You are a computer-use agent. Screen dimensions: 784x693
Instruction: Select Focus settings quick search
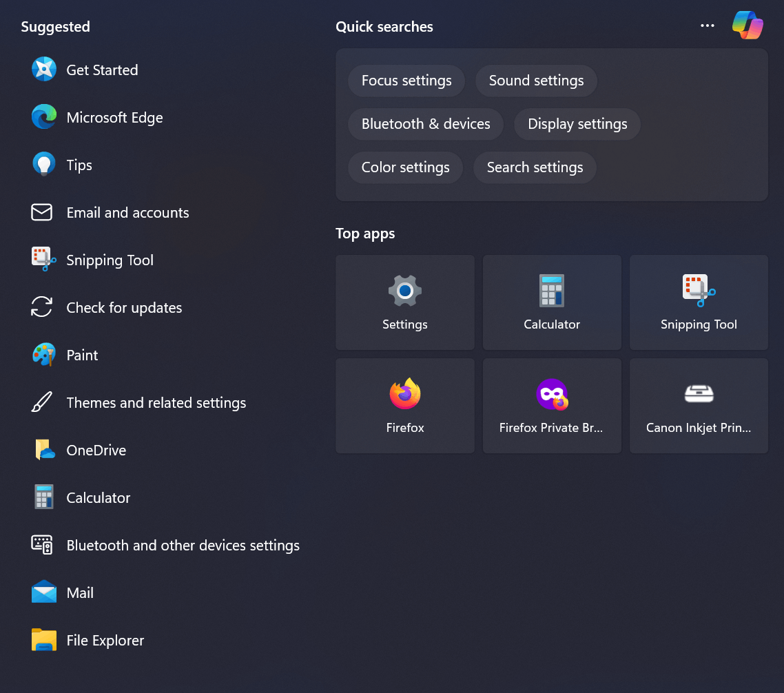click(406, 81)
